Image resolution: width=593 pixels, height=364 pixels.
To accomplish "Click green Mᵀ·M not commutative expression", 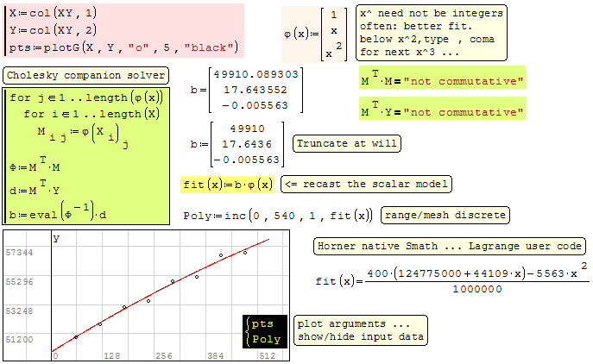I will (x=441, y=81).
